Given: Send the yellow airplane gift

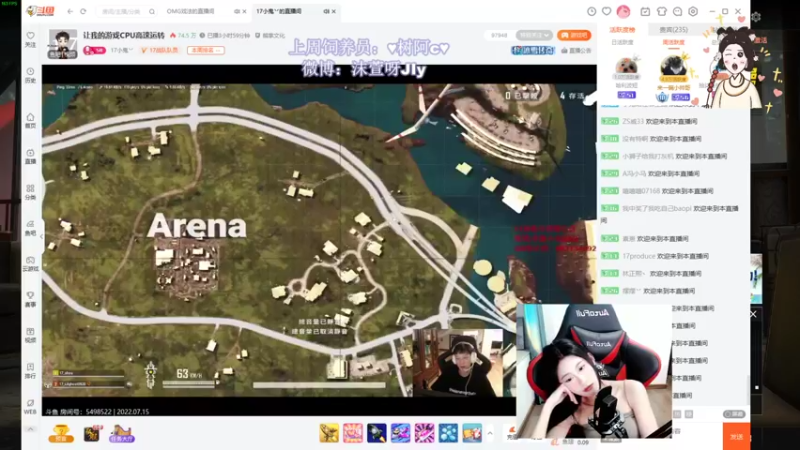Looking at the screenshot, I should [329, 433].
